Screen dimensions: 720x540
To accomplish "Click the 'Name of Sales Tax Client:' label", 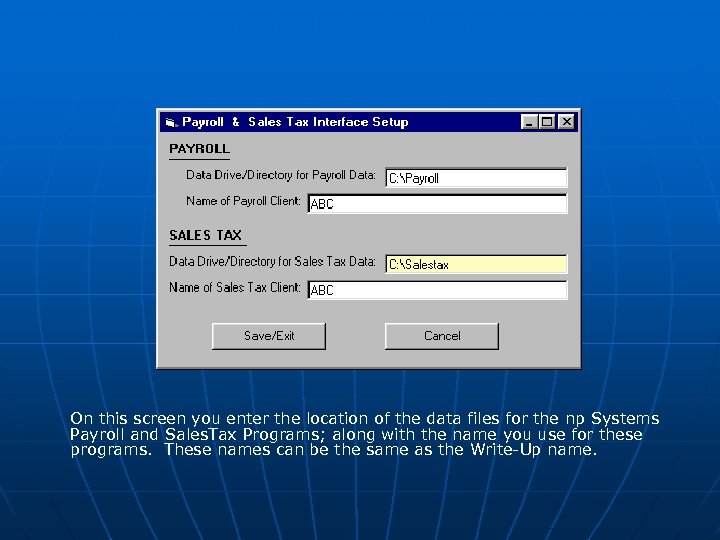I will 235,287.
